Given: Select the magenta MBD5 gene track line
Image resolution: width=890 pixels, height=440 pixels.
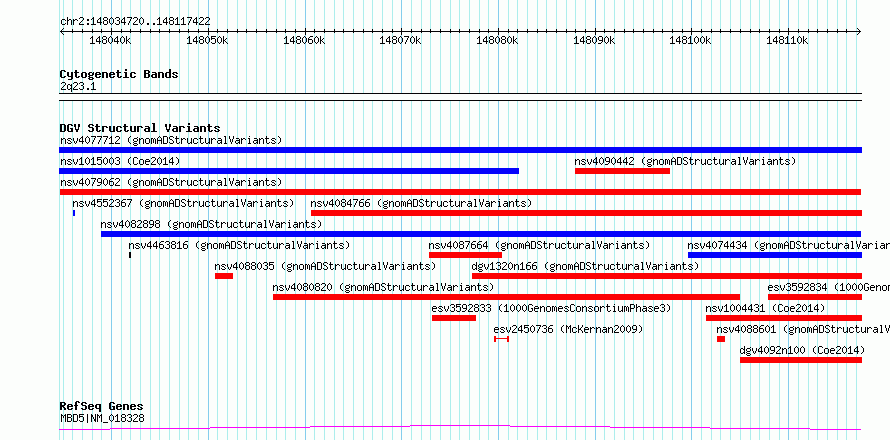Looking at the screenshot, I should pos(460,427).
